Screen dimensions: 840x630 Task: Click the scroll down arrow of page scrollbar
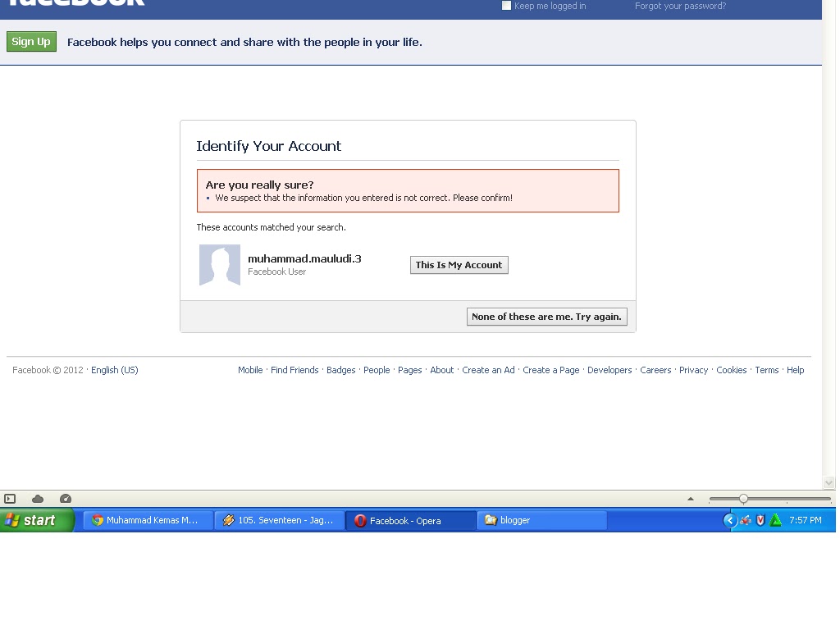click(x=829, y=482)
